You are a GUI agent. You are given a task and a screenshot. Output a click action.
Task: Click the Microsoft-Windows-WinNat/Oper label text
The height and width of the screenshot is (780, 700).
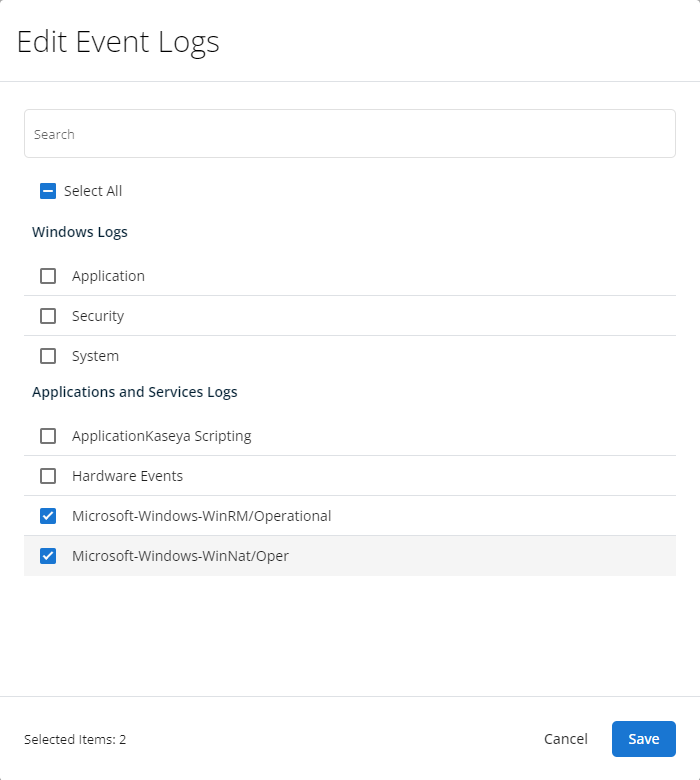click(180, 556)
